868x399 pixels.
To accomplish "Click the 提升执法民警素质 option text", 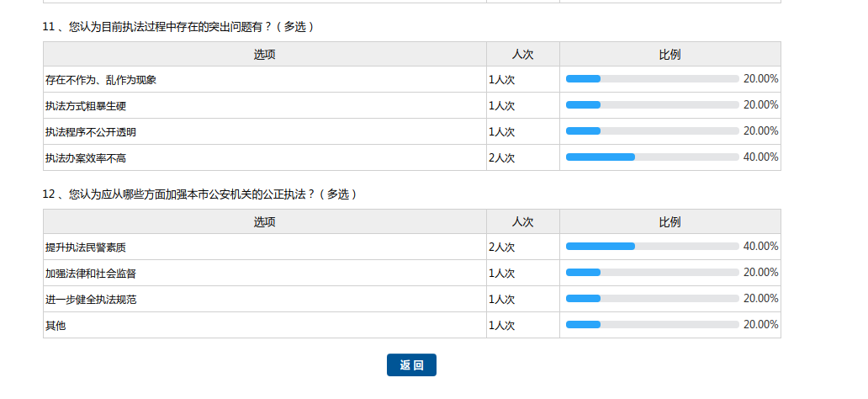I will (x=86, y=247).
